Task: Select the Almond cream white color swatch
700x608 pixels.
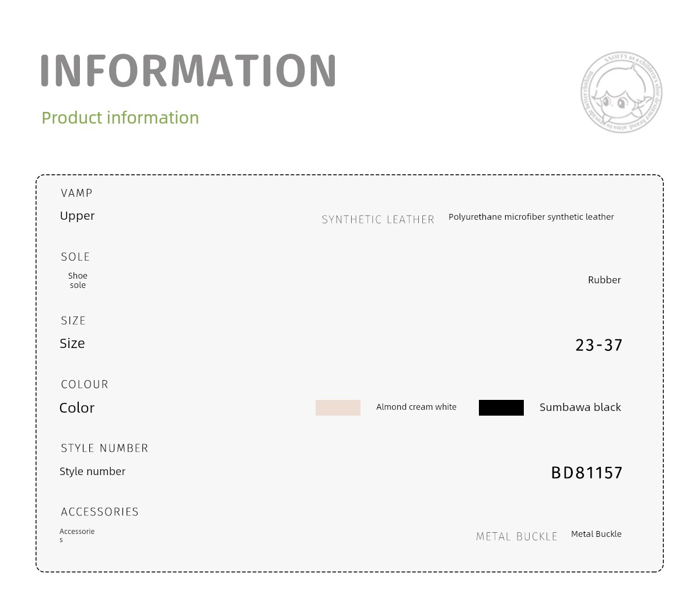Action: coord(338,407)
